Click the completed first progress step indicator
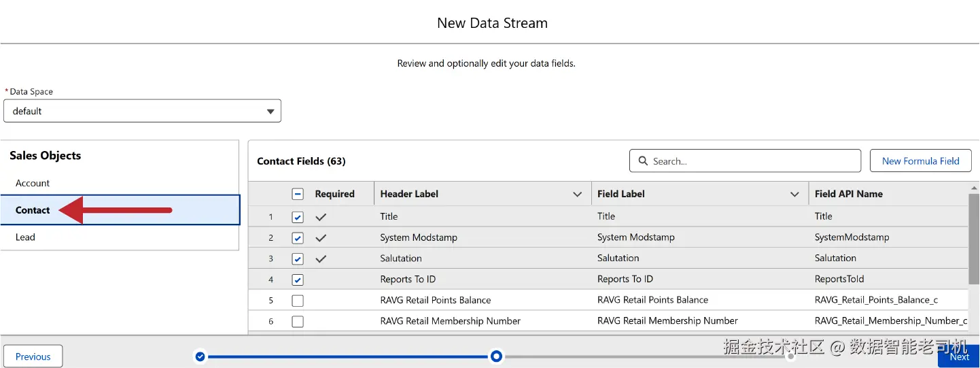This screenshot has width=980, height=368. 200,356
